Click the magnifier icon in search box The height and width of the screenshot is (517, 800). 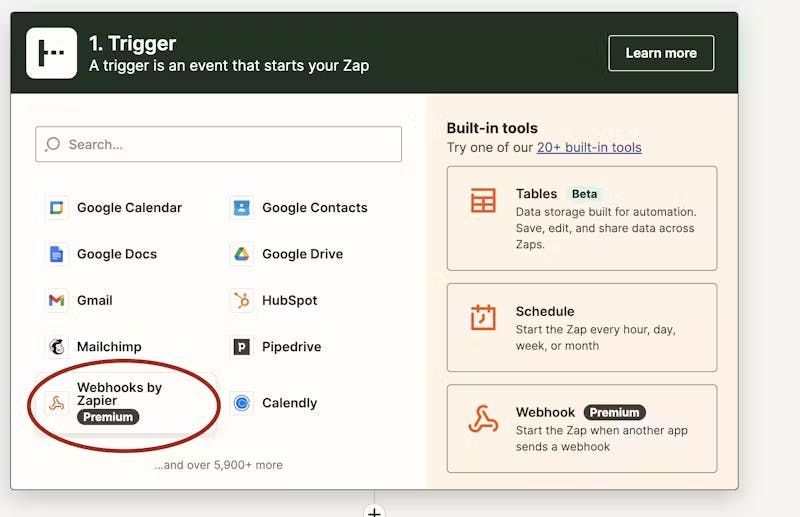(x=53, y=144)
